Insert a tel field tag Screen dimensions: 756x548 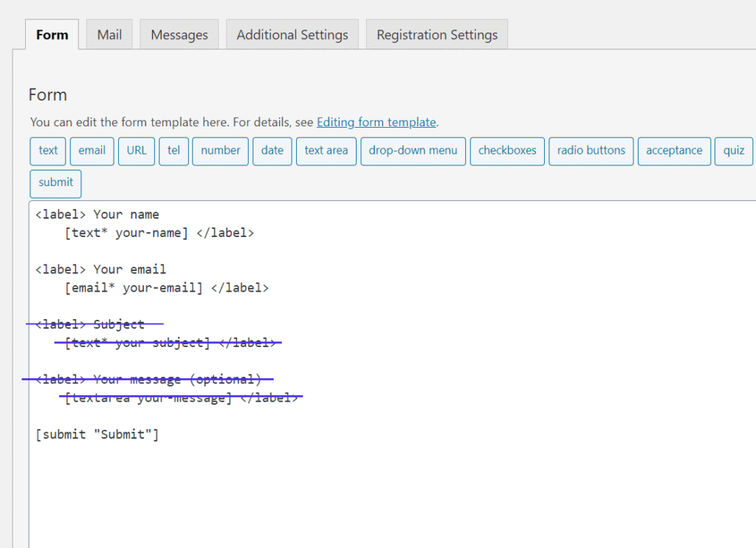[173, 151]
